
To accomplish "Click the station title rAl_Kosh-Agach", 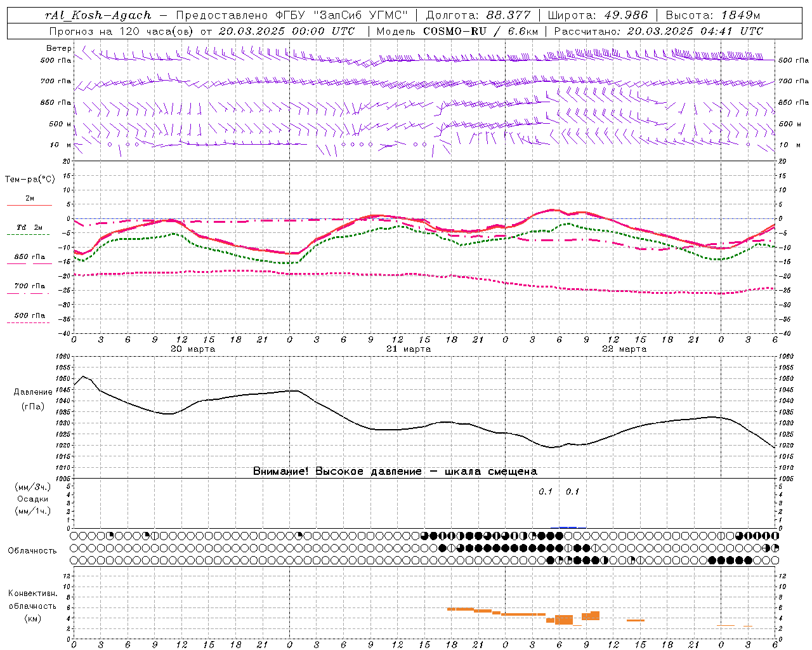I will (98, 15).
